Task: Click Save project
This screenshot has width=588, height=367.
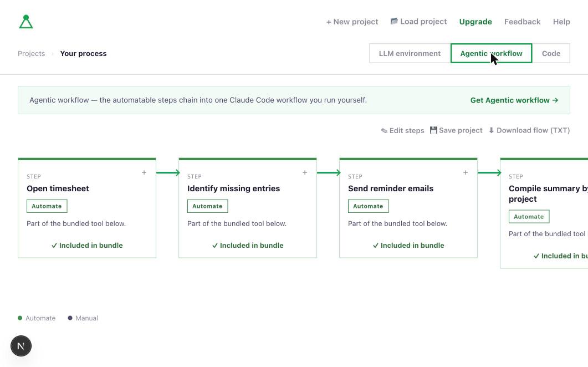Action: click(x=456, y=130)
